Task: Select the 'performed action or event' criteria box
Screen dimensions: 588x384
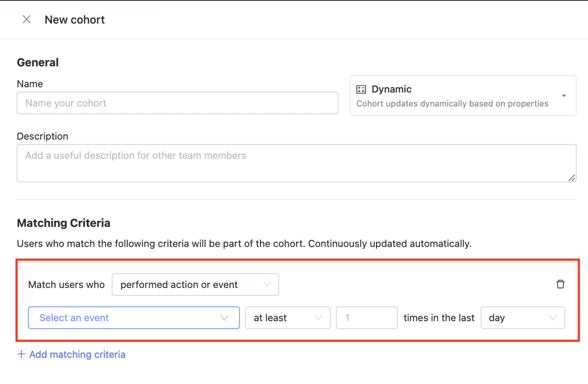Action: [x=195, y=284]
